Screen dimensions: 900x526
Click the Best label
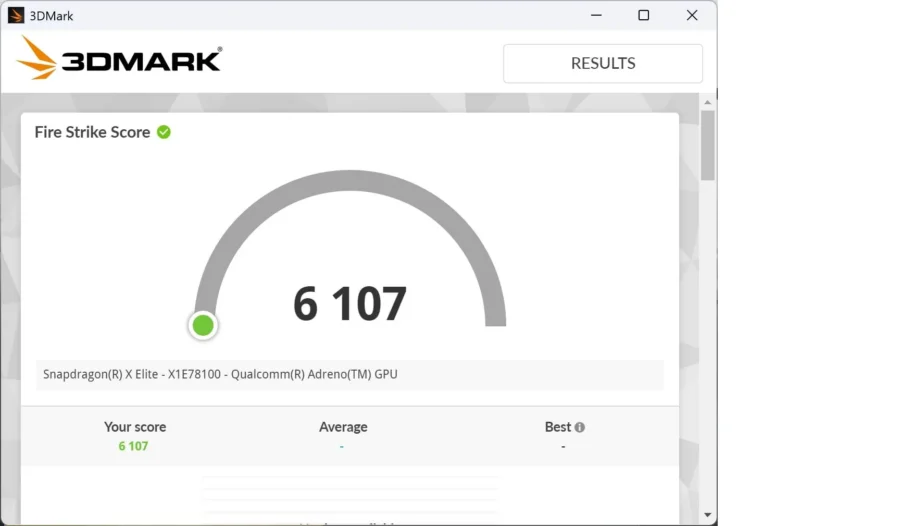(x=557, y=427)
